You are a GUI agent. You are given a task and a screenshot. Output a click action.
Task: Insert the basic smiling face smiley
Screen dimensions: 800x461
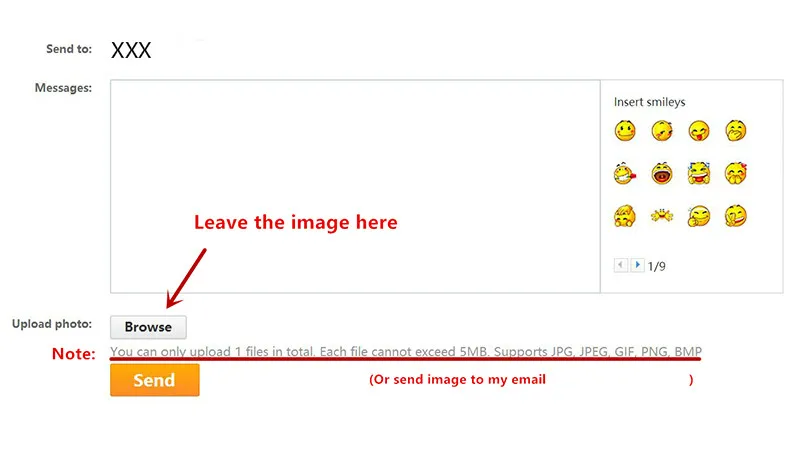click(625, 131)
